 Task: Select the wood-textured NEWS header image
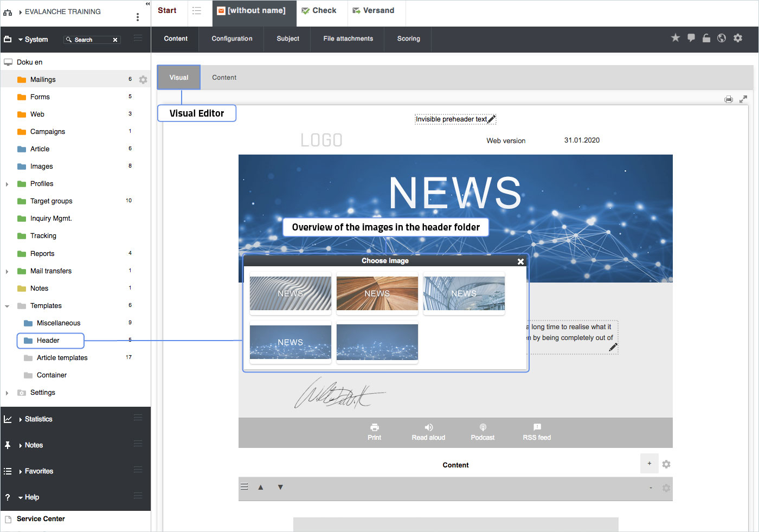point(377,293)
